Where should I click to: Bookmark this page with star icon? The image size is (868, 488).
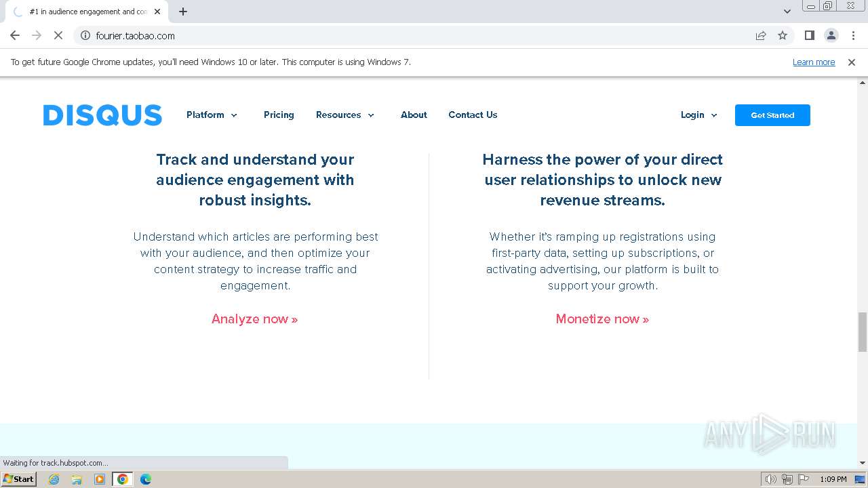point(783,35)
